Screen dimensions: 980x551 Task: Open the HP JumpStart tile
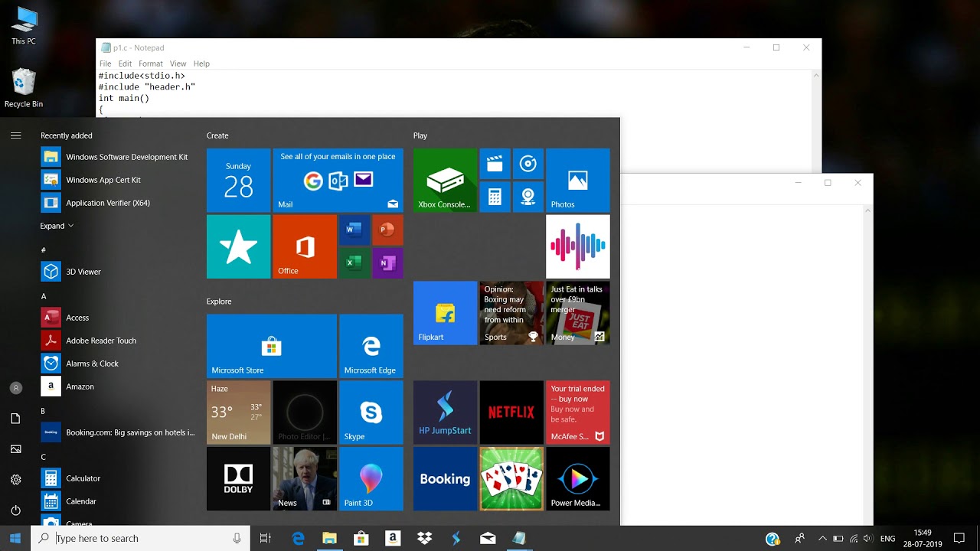[x=445, y=412]
